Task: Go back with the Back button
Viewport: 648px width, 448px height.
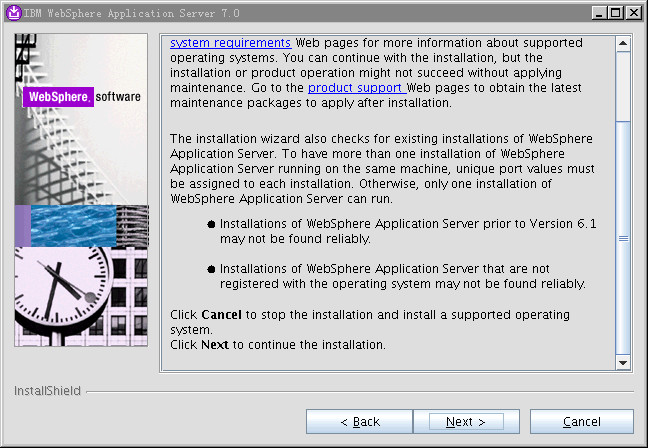Action: (359, 422)
